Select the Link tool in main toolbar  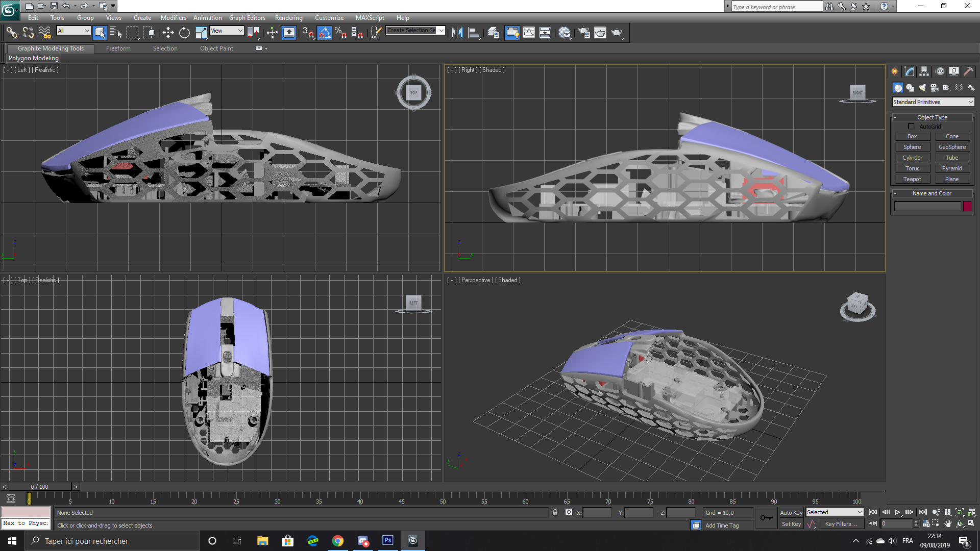(x=12, y=33)
